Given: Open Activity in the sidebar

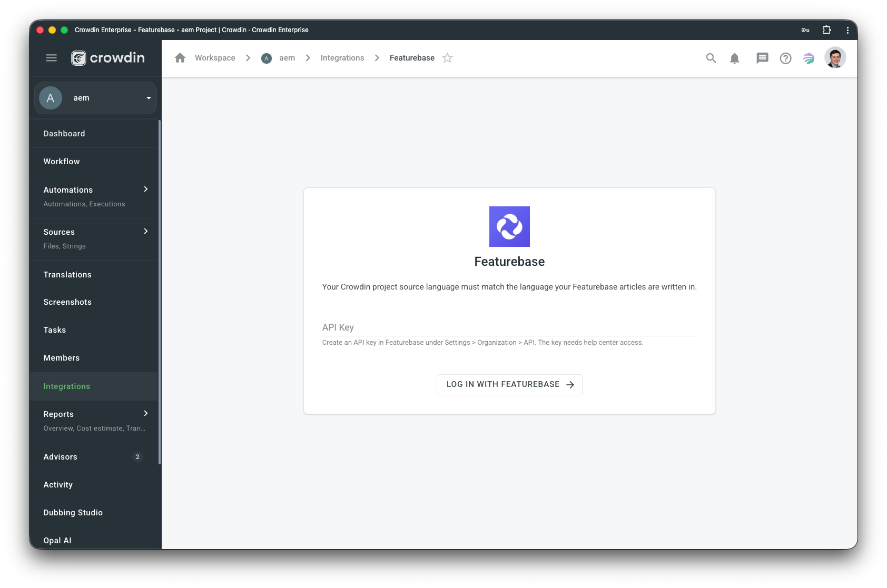Looking at the screenshot, I should click(94, 485).
